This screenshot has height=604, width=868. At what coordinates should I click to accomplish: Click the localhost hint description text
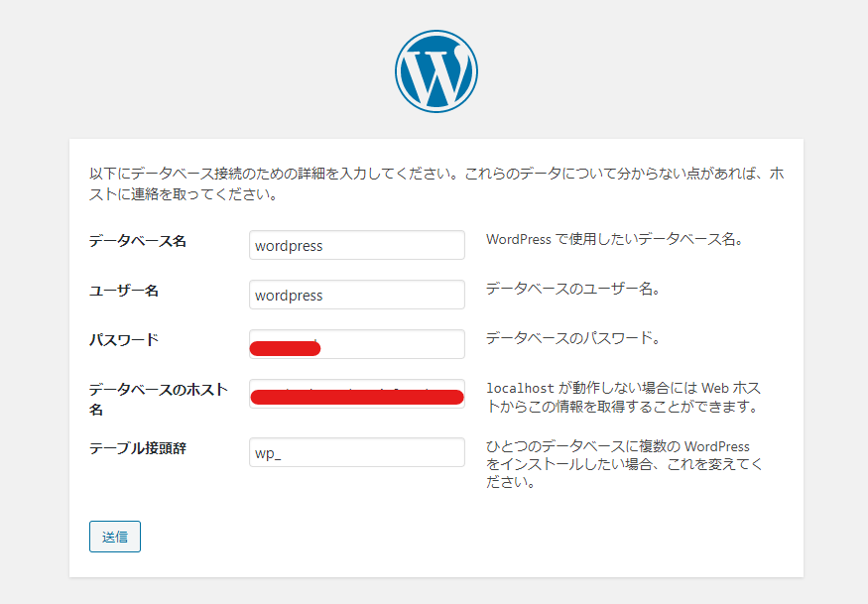623,397
